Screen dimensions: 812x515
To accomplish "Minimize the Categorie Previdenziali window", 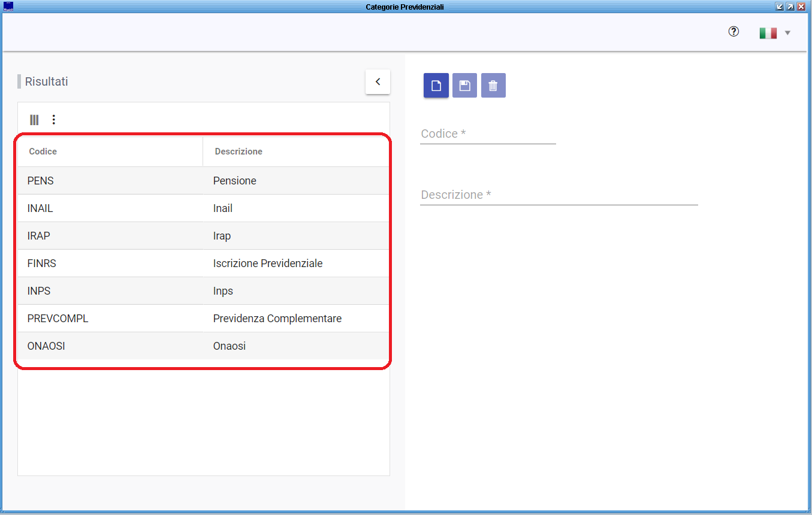I will [x=780, y=7].
